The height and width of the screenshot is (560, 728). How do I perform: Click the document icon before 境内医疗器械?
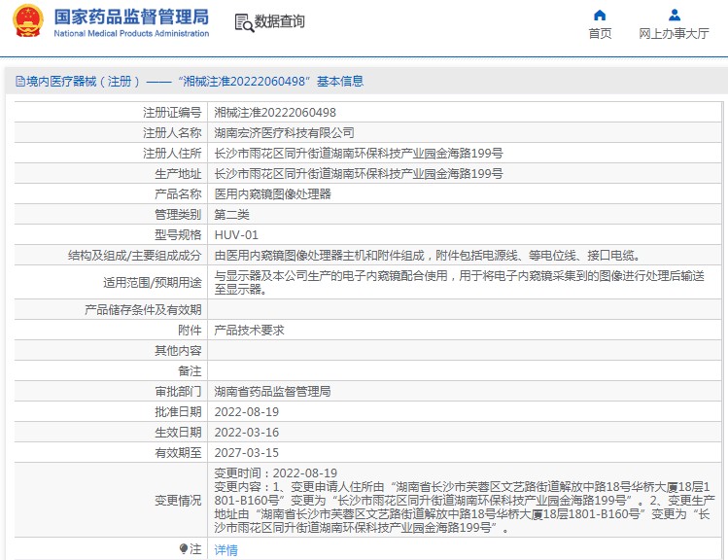coord(20,82)
